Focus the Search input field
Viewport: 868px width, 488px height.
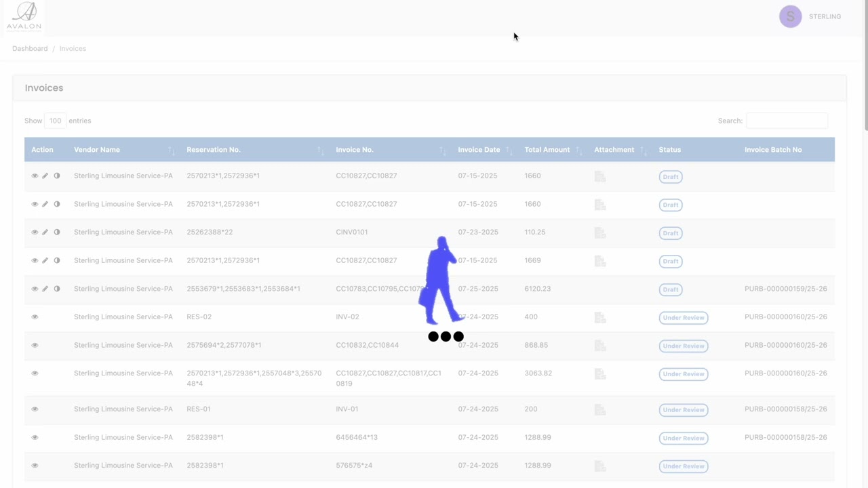coord(787,121)
